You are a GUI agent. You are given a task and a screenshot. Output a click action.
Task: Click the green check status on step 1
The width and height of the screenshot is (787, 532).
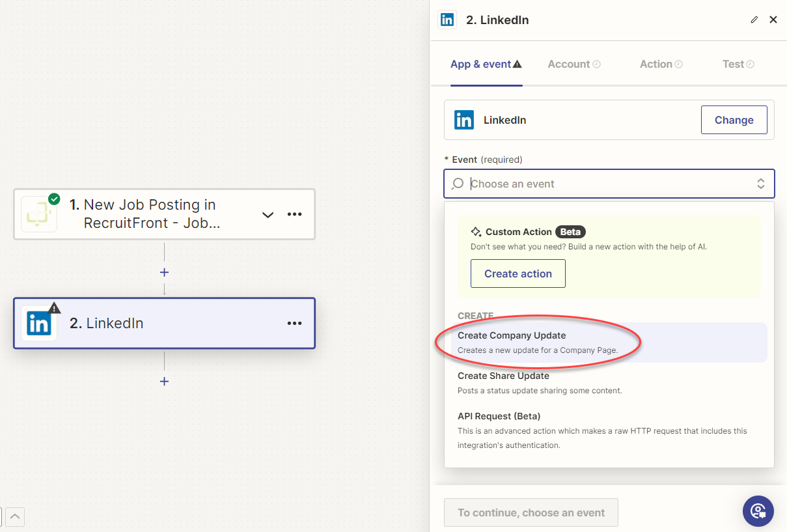pyautogui.click(x=54, y=199)
